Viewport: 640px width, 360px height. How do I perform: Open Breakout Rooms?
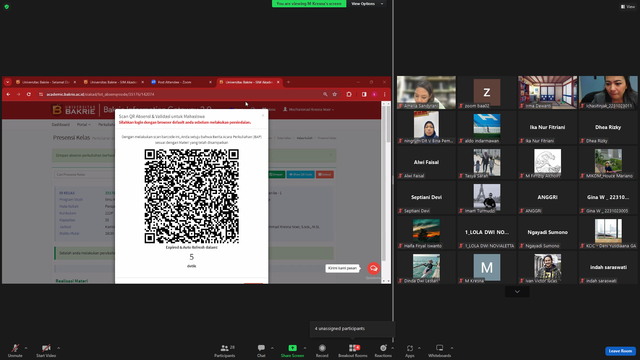[x=353, y=350]
